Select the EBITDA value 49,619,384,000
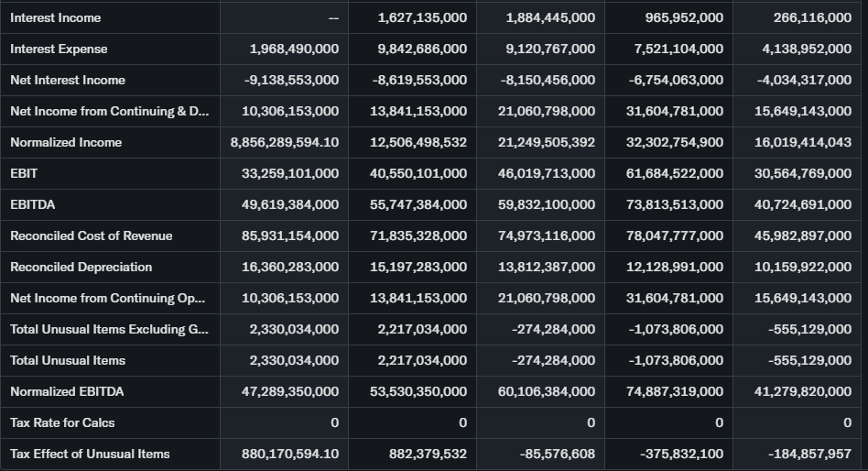 [290, 204]
